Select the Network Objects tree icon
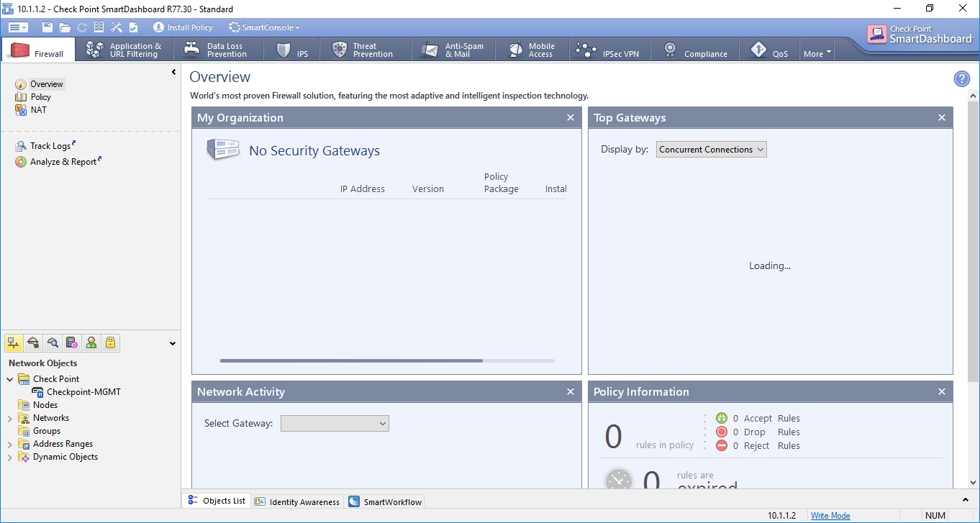The image size is (980, 523). [14, 343]
